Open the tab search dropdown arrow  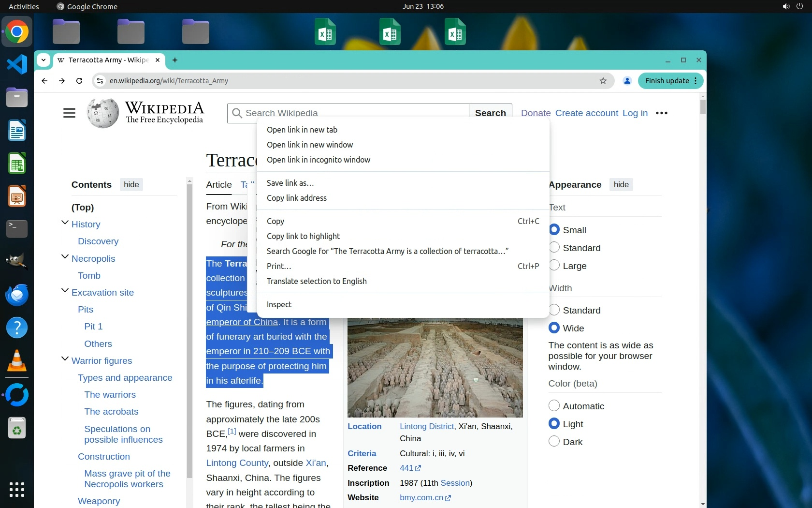(43, 60)
